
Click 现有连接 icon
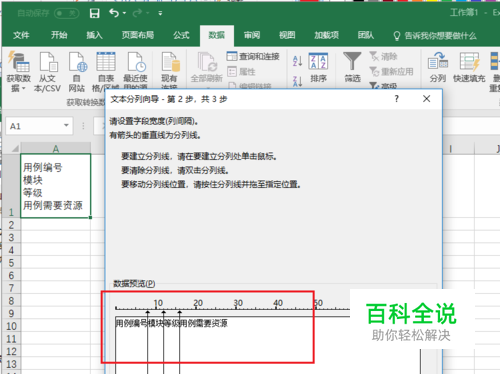(170, 70)
